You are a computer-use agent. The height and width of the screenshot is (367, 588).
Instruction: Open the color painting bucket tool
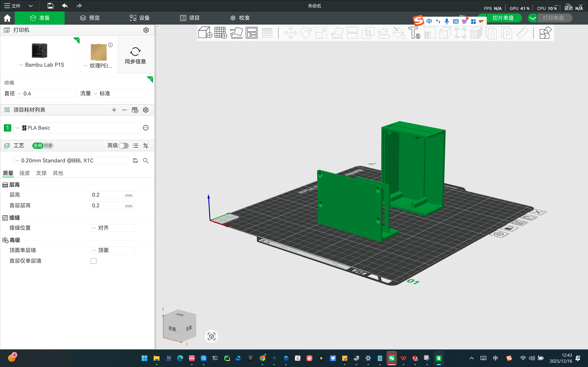399,33
